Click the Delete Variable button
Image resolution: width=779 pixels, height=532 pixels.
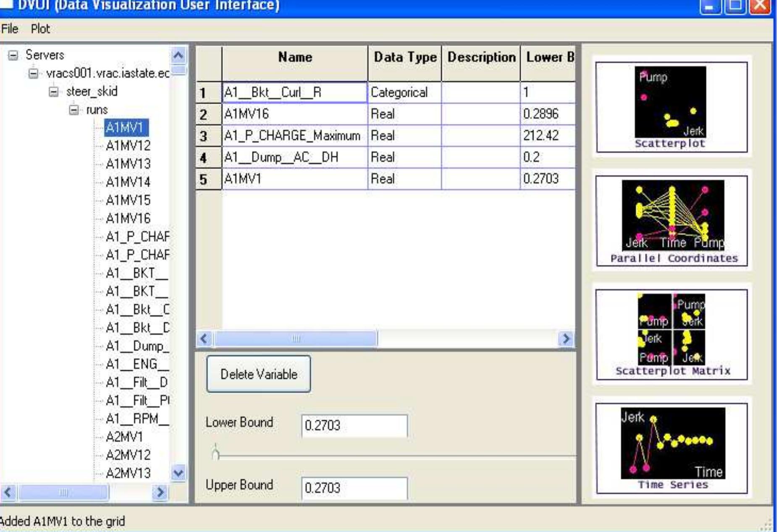pos(259,374)
